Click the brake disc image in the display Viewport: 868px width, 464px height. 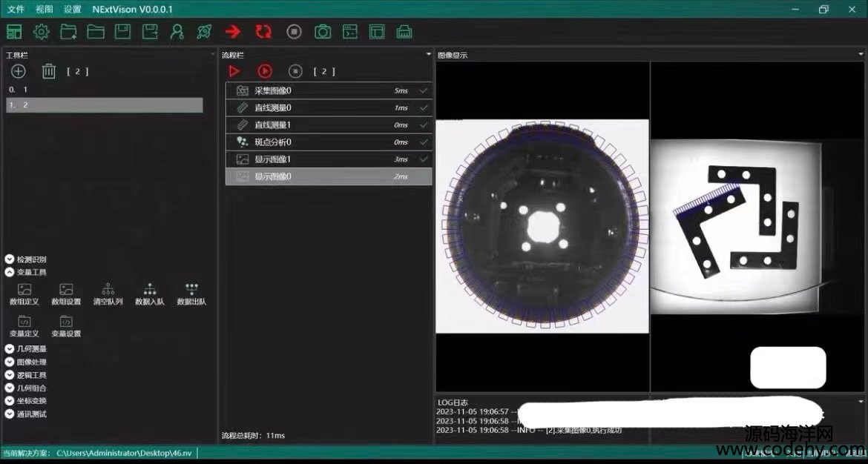542,226
